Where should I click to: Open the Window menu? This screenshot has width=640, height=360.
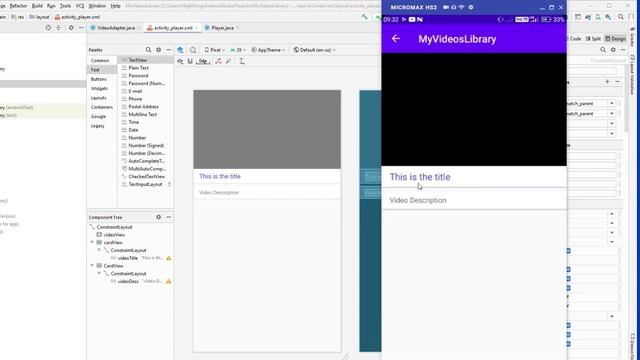(97, 6)
